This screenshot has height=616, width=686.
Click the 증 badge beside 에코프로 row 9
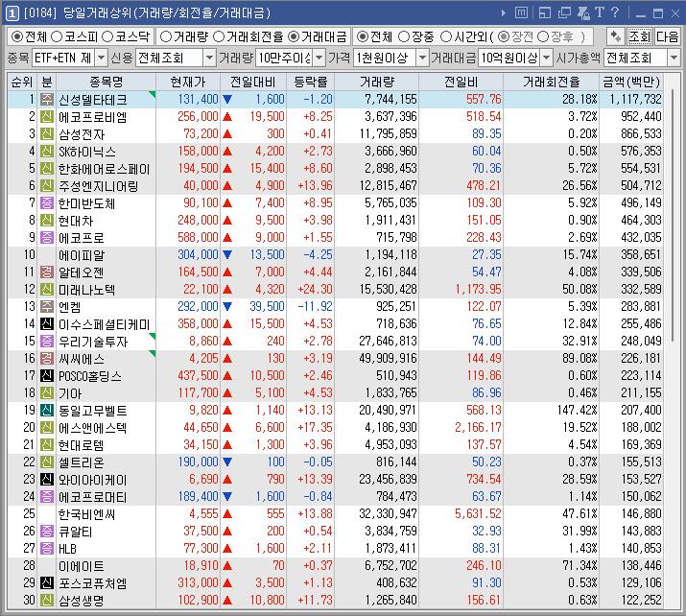[47, 238]
